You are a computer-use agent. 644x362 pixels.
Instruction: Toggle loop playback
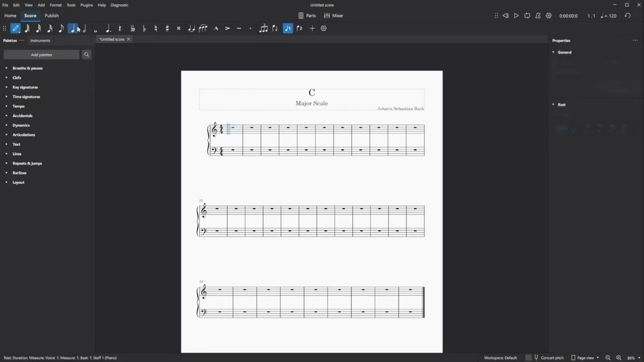coord(527,16)
